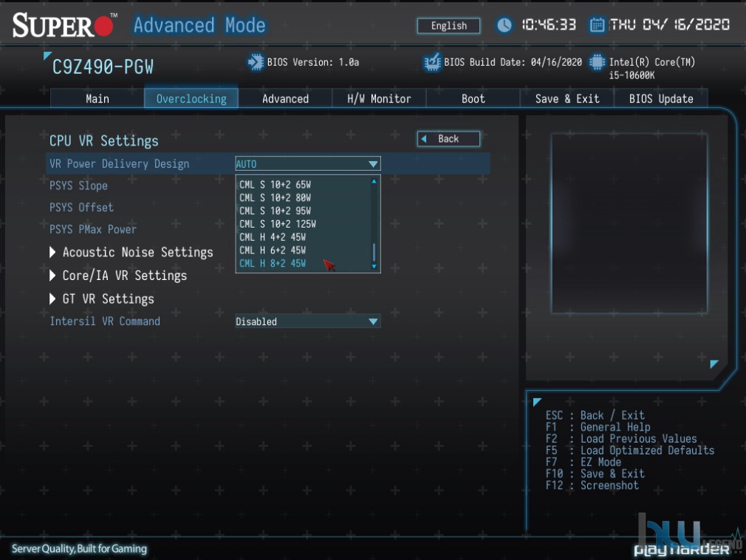This screenshot has height=560, width=746.
Task: Select CML S 10+2 80W option
Action: [x=275, y=197]
